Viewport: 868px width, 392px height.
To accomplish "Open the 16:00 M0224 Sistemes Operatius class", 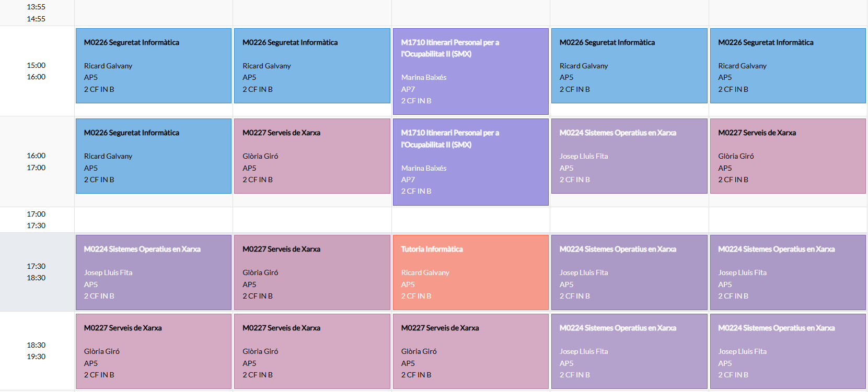I will (x=629, y=156).
